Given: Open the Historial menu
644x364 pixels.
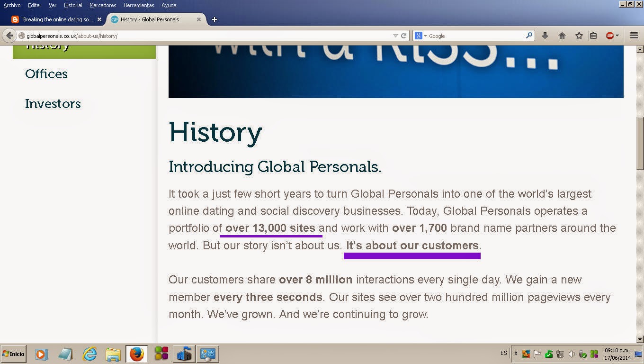Looking at the screenshot, I should click(73, 5).
